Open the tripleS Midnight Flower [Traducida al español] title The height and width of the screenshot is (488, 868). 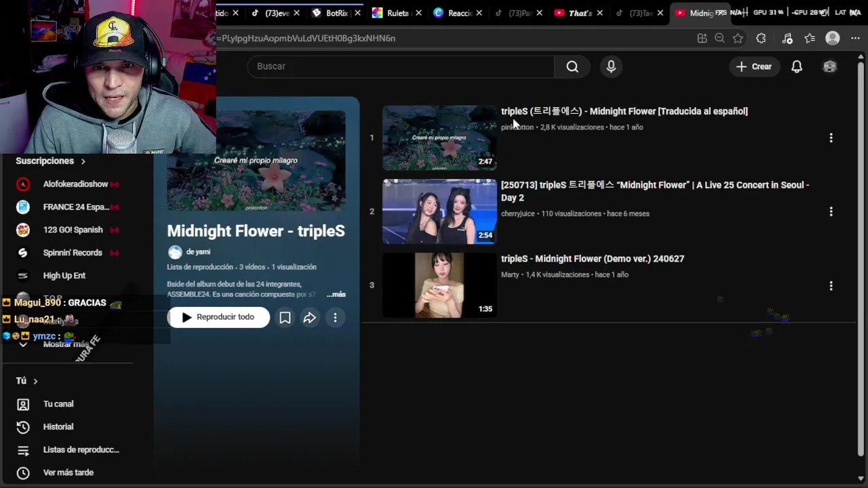625,111
